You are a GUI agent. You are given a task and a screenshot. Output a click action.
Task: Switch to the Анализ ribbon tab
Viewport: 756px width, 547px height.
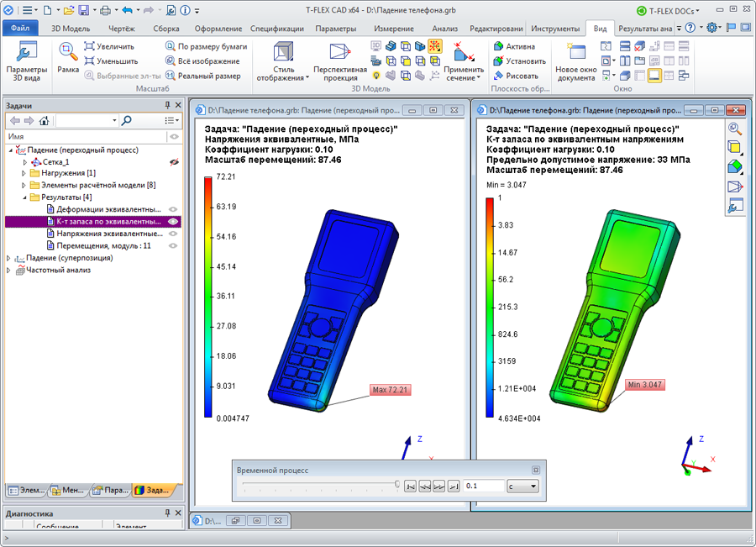(444, 28)
